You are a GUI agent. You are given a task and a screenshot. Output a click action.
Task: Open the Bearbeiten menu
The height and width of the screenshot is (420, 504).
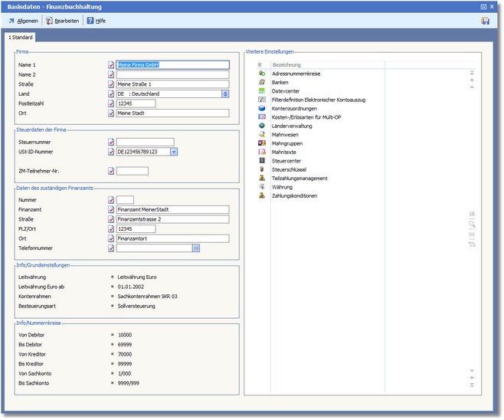pyautogui.click(x=64, y=21)
